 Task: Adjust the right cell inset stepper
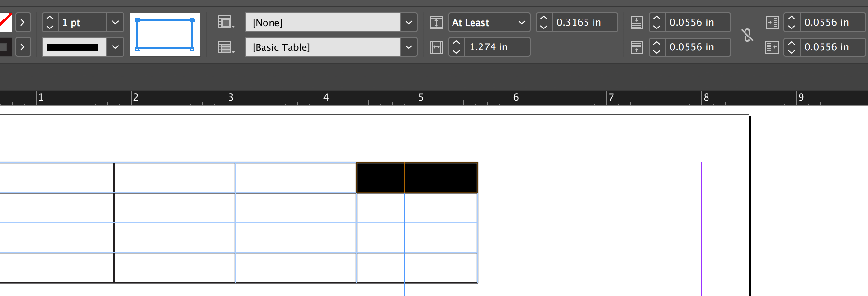click(x=792, y=47)
